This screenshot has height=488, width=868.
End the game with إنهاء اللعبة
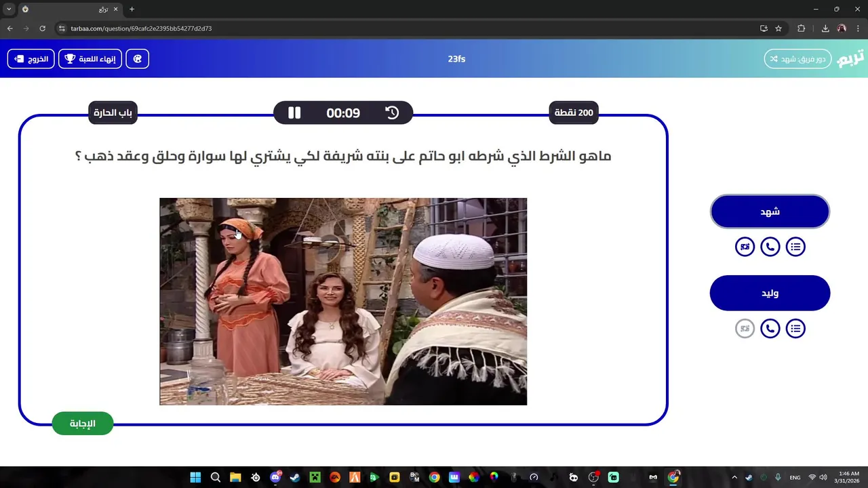pos(90,59)
